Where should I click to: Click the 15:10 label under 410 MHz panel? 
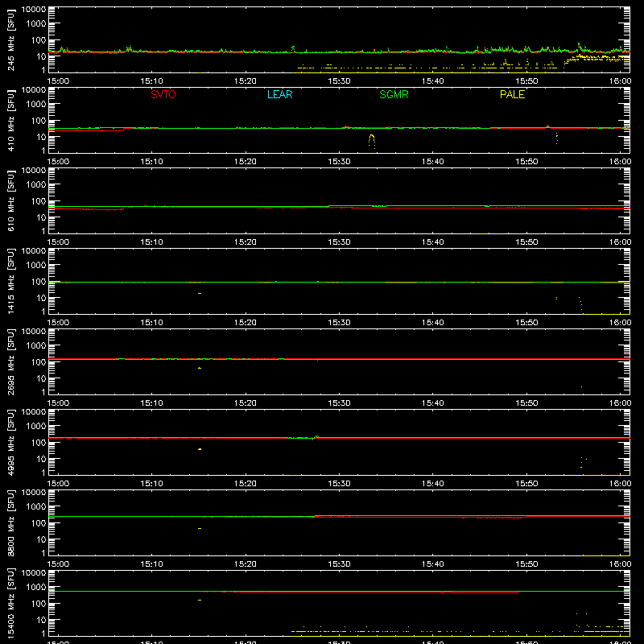tap(151, 162)
